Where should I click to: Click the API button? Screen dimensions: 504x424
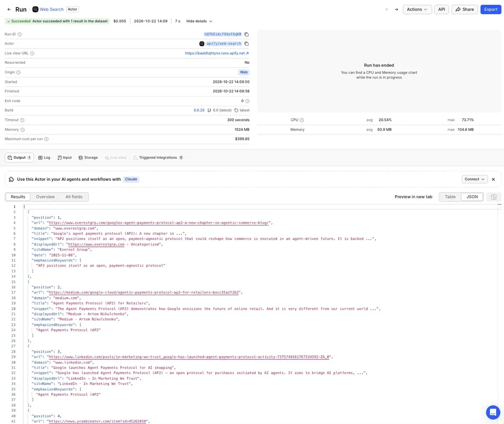(x=442, y=9)
